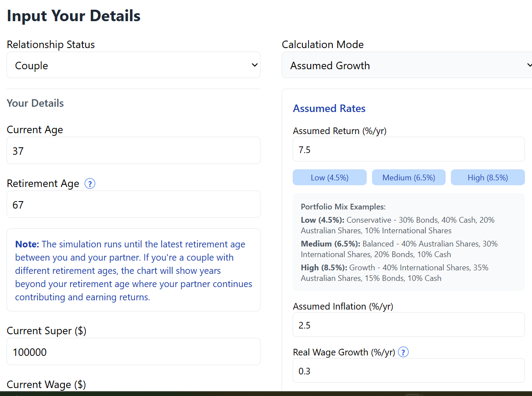The width and height of the screenshot is (532, 396).
Task: Expand the Calculation Mode dropdown
Action: coord(406,65)
